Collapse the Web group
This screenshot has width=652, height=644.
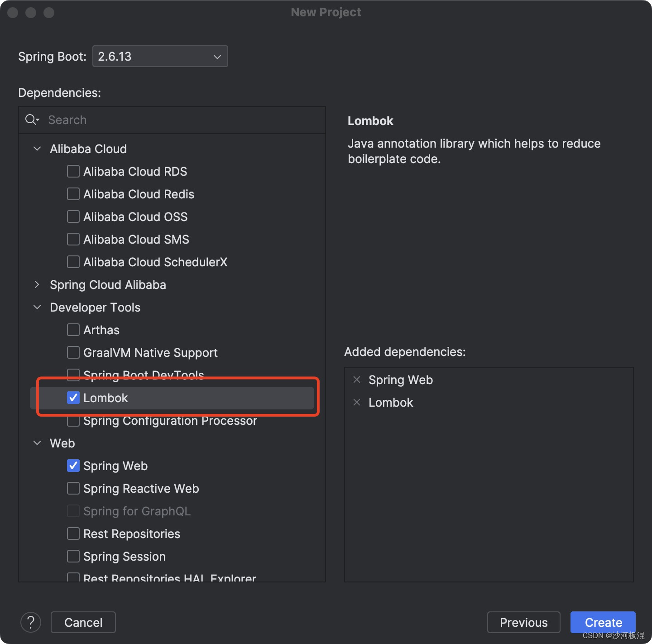point(37,443)
